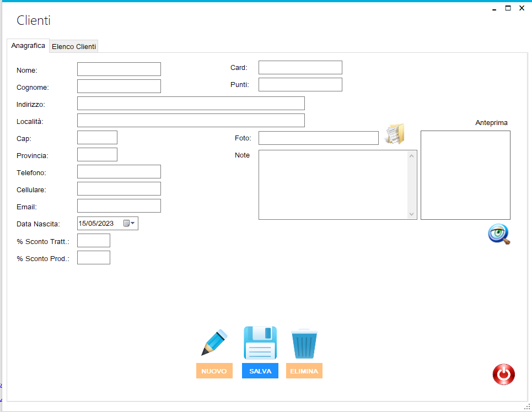
Task: Click into the Card field
Action: 300,68
